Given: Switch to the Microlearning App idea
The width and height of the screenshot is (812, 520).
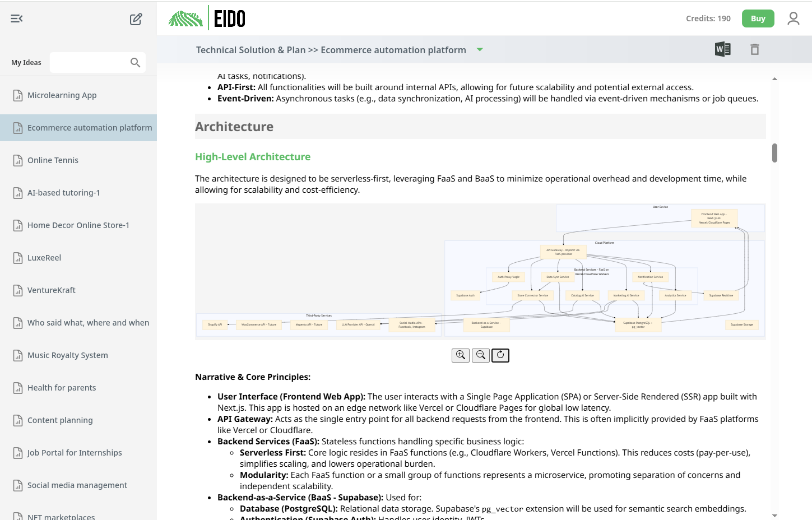Looking at the screenshot, I should 62,95.
